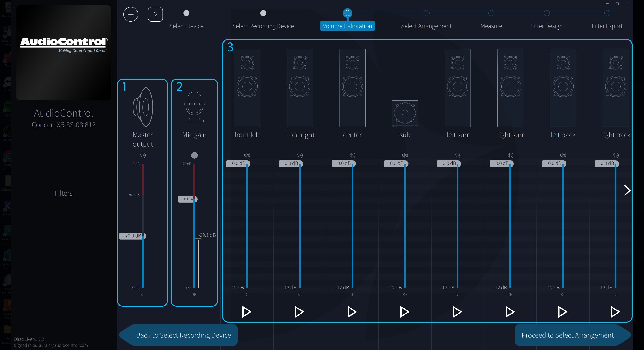Open the hamburger menu icon
Viewport: 644px width, 350px height.
[x=131, y=15]
